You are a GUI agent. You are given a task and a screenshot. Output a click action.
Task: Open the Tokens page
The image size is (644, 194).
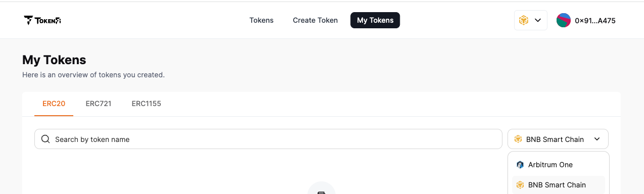point(261,20)
